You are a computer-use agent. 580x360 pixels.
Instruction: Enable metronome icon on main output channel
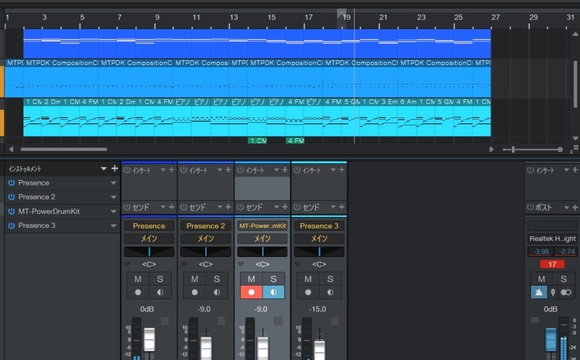539,292
